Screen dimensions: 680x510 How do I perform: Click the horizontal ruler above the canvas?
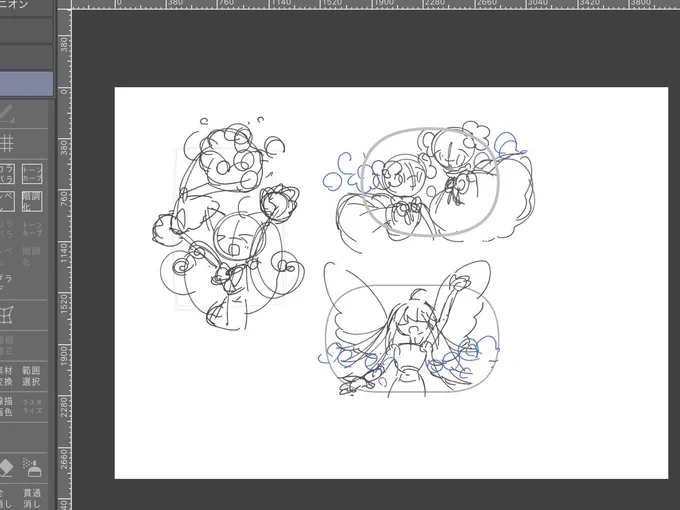click(x=376, y=4)
